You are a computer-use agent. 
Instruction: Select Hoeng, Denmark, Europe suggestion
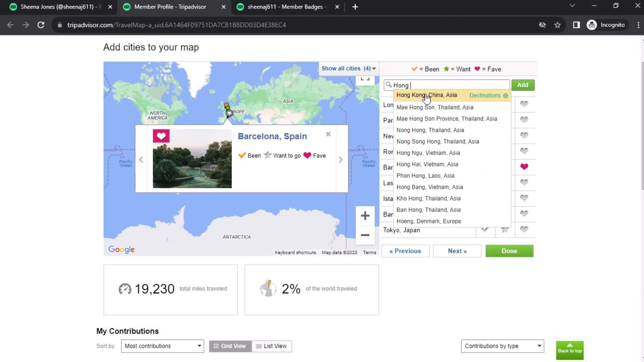452,221
